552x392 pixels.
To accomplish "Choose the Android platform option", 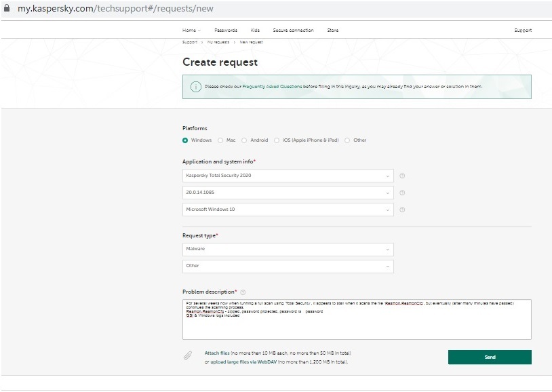I will click(x=244, y=140).
